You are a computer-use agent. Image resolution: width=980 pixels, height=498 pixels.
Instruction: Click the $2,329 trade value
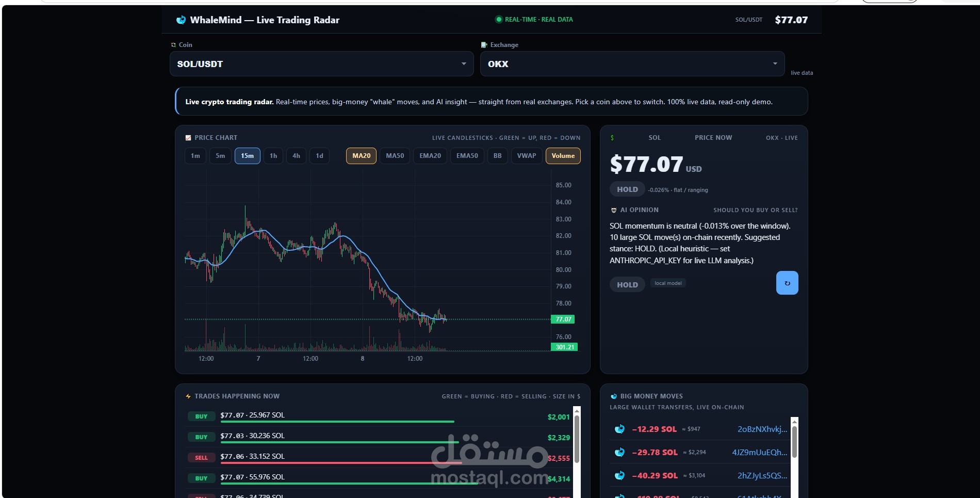[x=559, y=438]
